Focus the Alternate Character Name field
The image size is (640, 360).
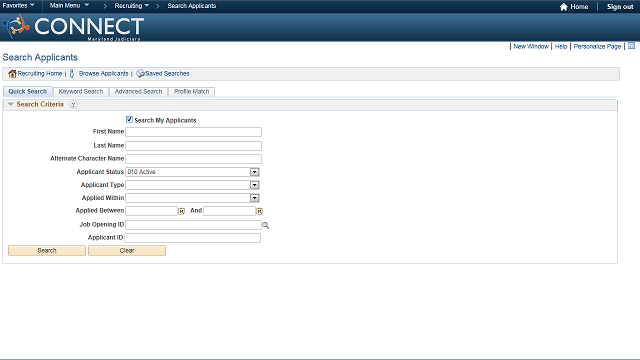[x=193, y=159]
